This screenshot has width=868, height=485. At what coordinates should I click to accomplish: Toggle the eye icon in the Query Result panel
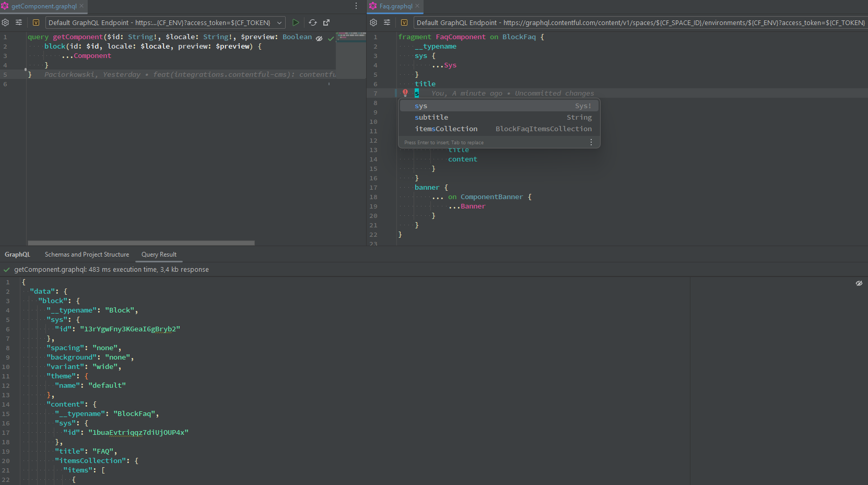click(x=859, y=283)
